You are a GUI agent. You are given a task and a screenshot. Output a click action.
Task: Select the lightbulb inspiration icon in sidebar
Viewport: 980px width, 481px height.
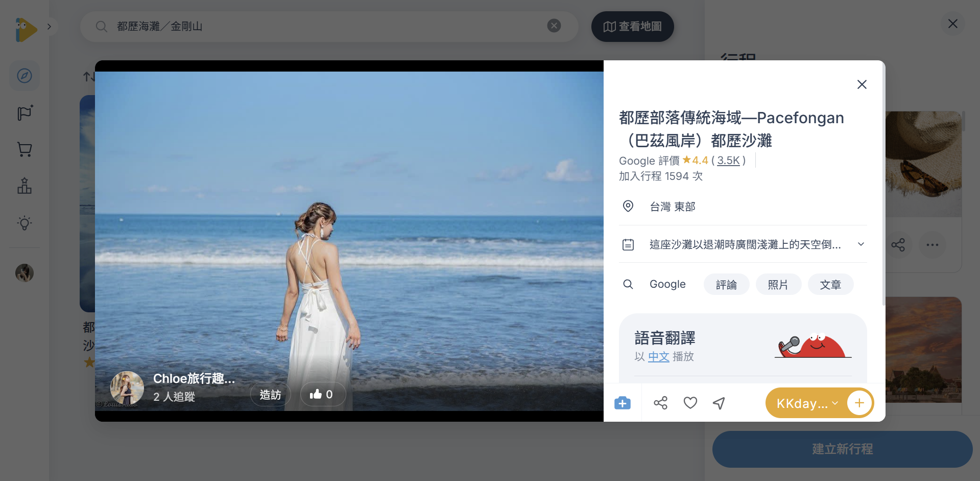click(24, 223)
